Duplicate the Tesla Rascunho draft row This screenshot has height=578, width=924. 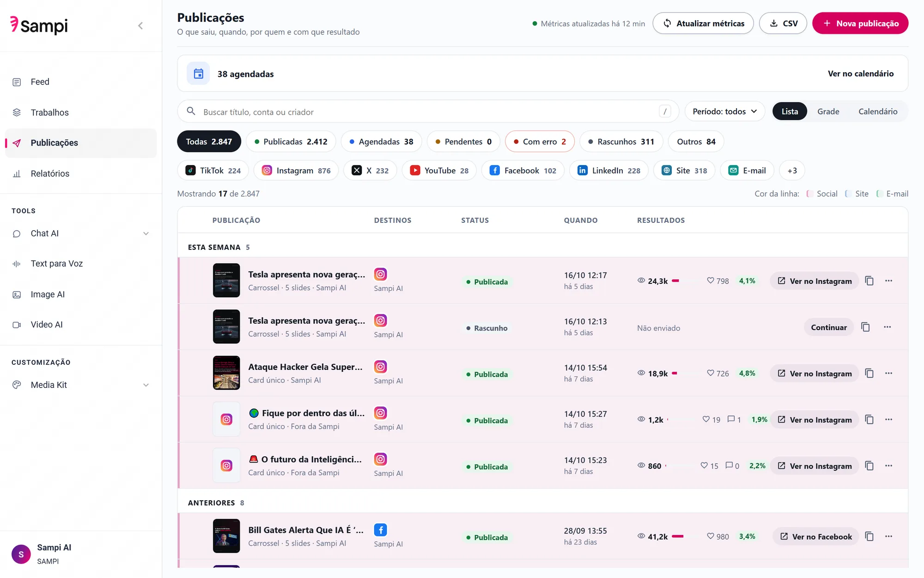pyautogui.click(x=865, y=327)
